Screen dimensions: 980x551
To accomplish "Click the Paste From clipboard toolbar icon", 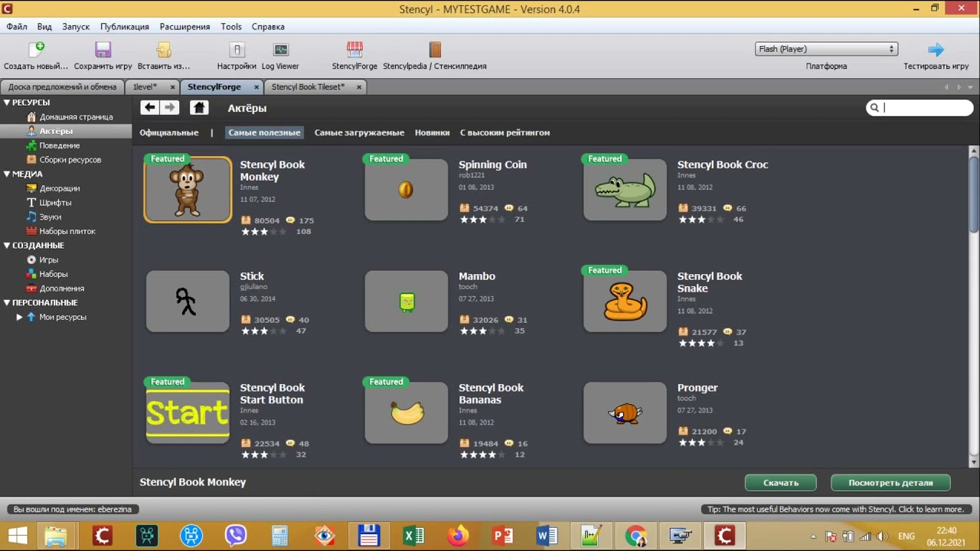I will coord(164,50).
